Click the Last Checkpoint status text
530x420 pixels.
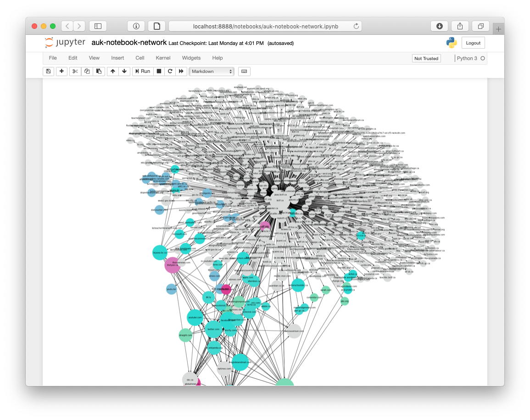click(216, 43)
